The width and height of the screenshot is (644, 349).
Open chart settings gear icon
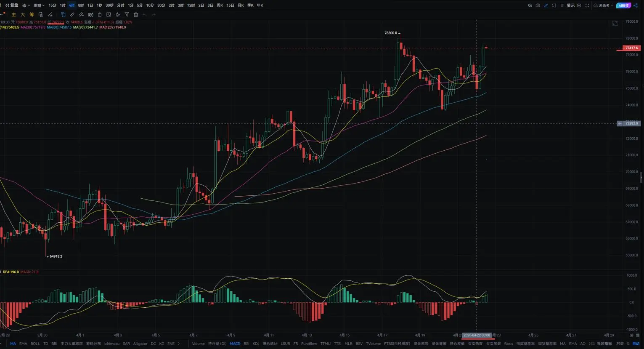(579, 5)
